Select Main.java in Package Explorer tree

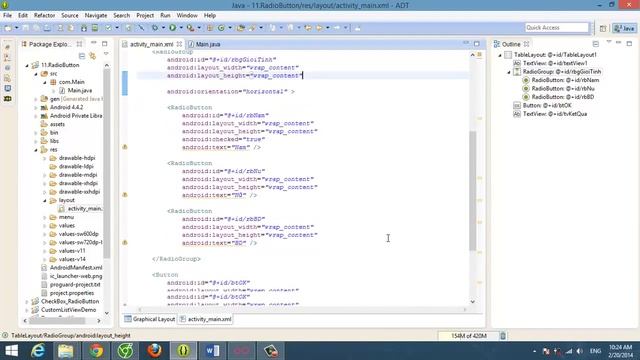(76, 91)
